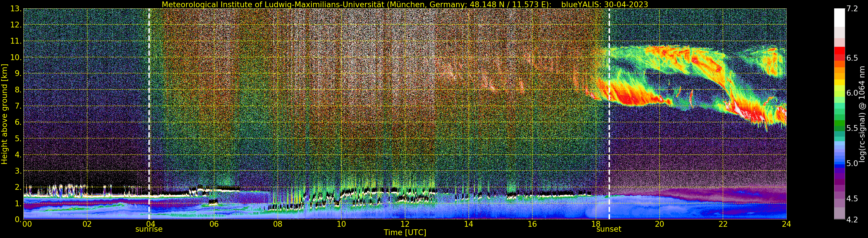Select the '7.2' colorbar tick value
Image resolution: width=868 pixels, height=238 pixels.
852,9
